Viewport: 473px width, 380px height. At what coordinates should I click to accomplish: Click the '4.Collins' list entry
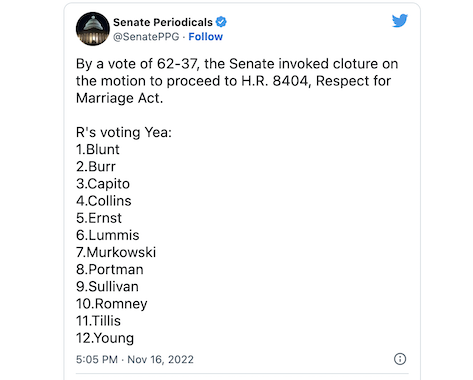click(x=104, y=201)
